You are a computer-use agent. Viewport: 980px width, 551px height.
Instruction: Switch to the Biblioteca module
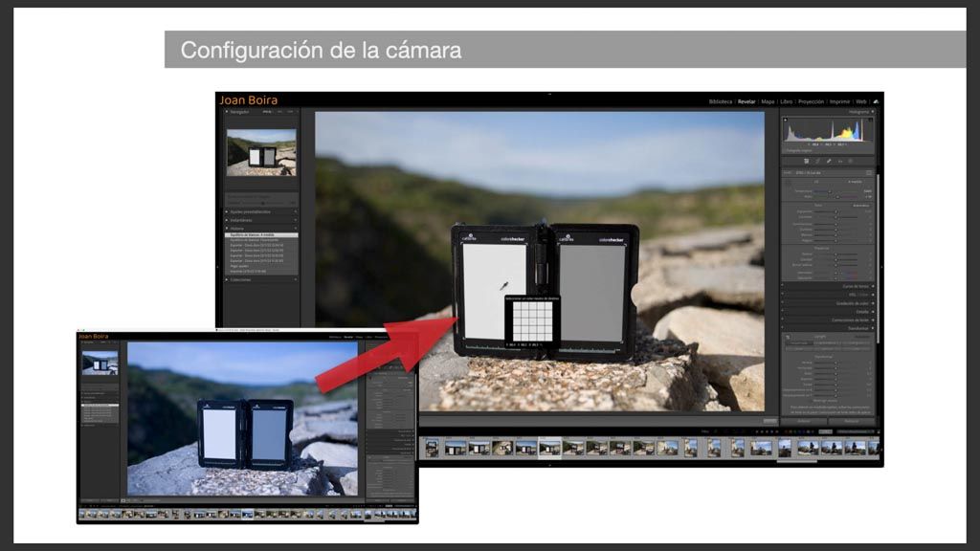(x=720, y=100)
